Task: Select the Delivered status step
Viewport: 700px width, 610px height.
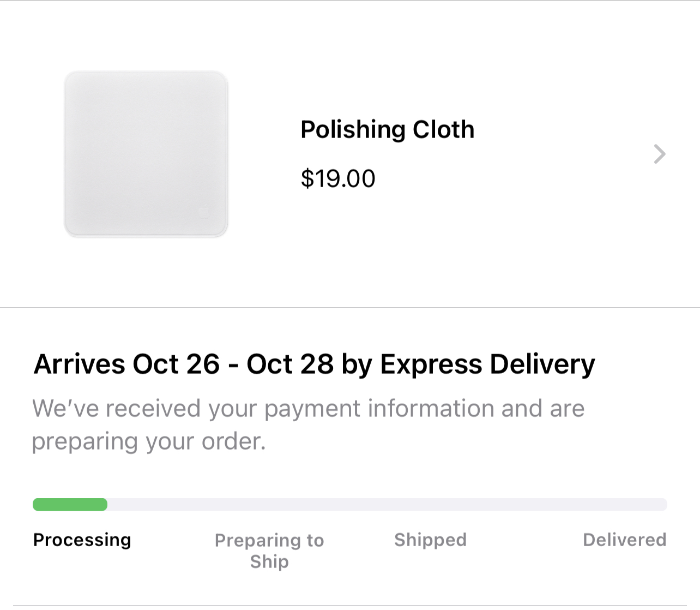Action: click(624, 540)
